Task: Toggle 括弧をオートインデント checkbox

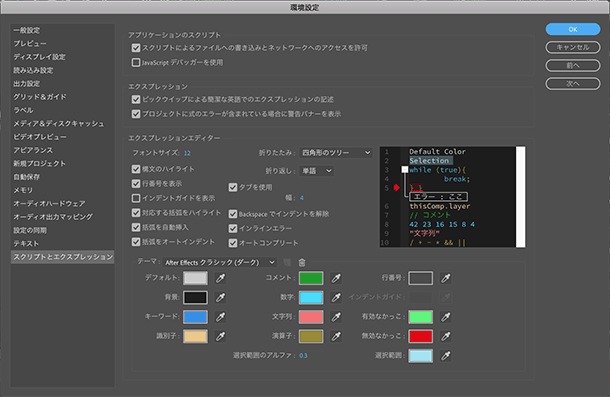Action: point(136,242)
